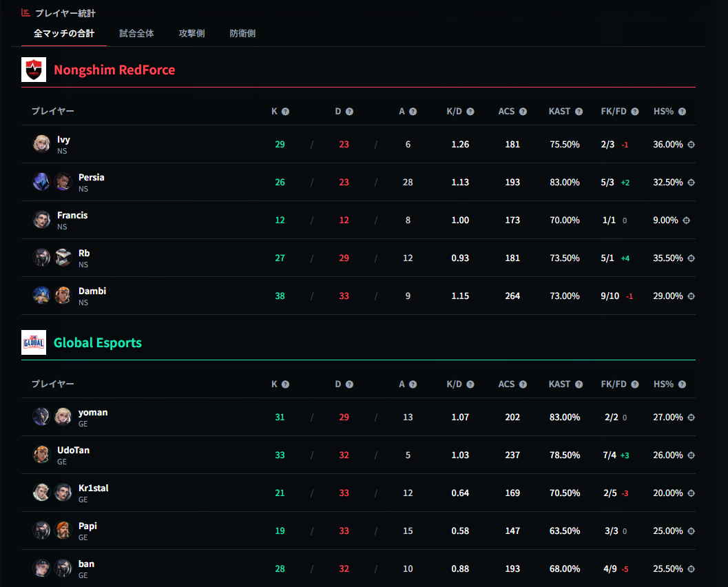The height and width of the screenshot is (587, 728).
Task: Open the Global Esports team name link
Action: [98, 342]
